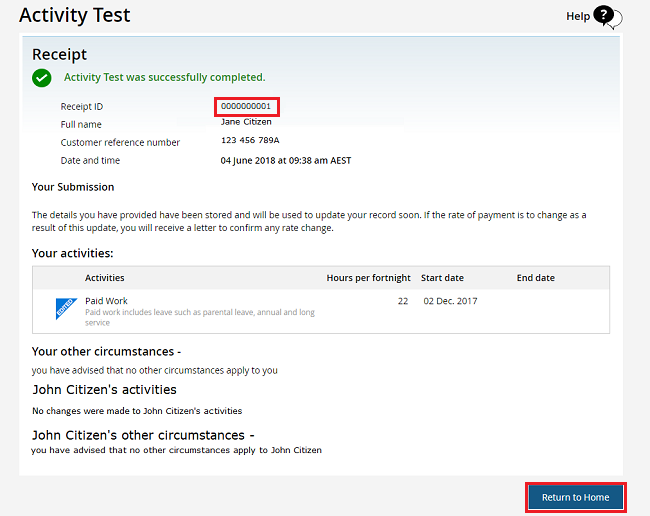Click the Return to Home button
Image resolution: width=650 pixels, height=516 pixels.
(x=575, y=497)
